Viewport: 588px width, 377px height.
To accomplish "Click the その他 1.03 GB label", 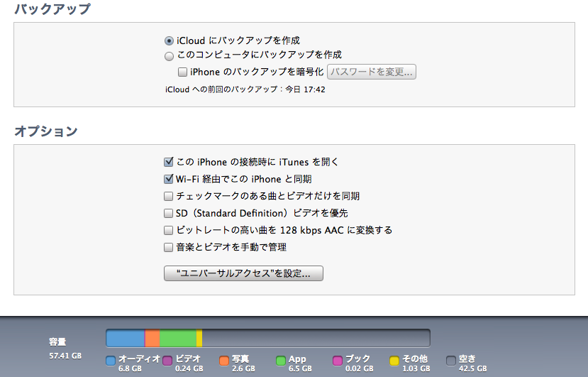I will [x=416, y=363].
